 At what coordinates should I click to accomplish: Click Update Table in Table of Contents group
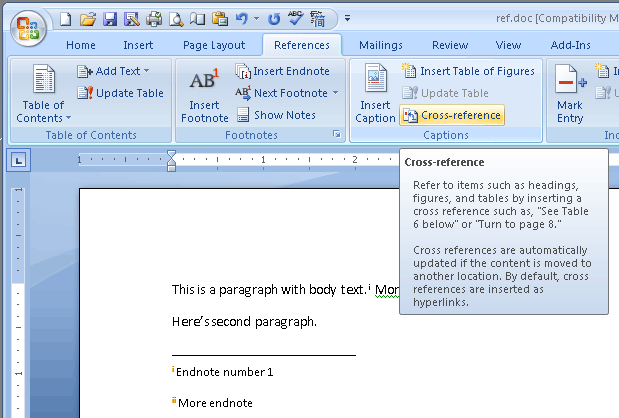click(x=120, y=93)
